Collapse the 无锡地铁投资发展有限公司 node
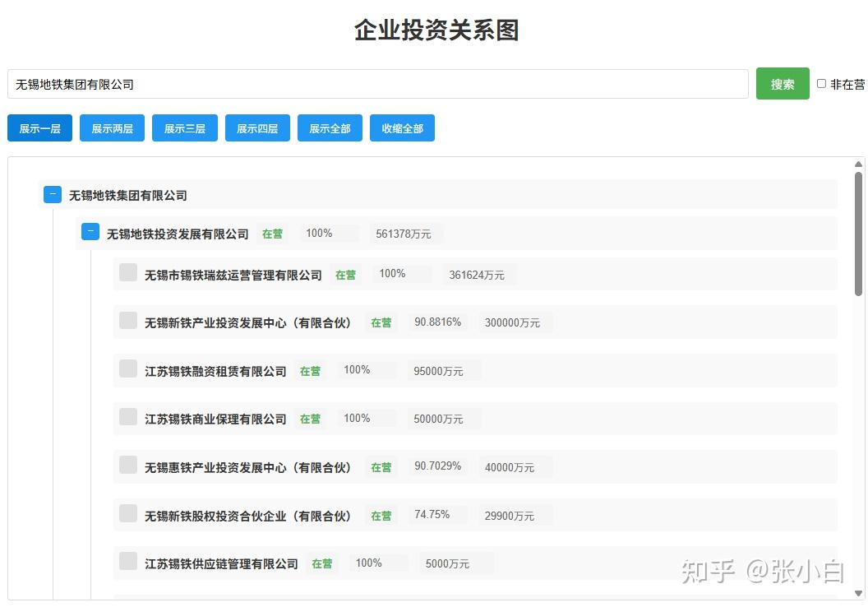This screenshot has height=607, width=868. click(x=90, y=231)
